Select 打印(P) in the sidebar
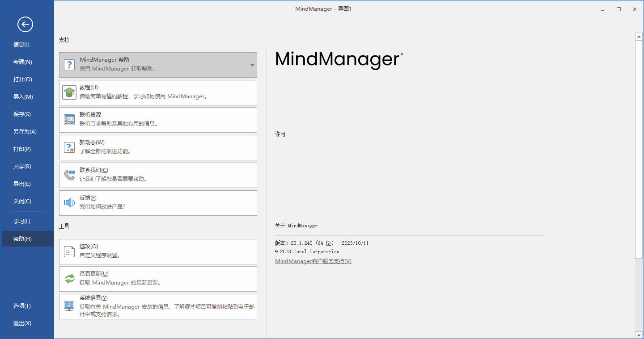Screen dimensions: 644x339 coord(27,149)
